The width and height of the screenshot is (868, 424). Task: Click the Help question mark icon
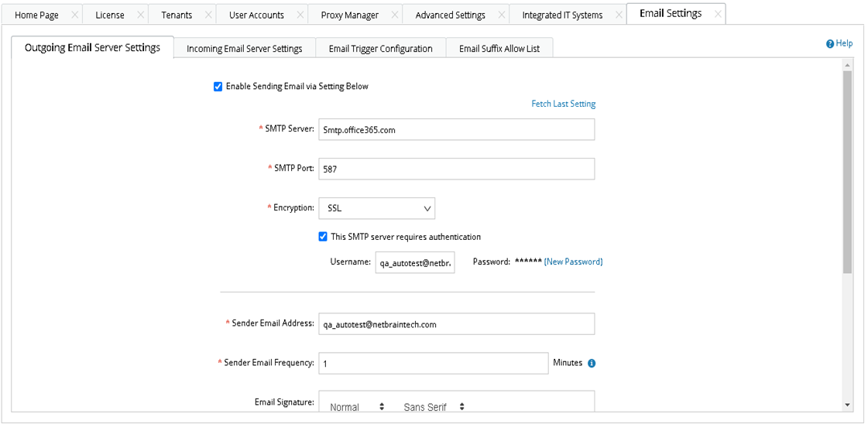tap(830, 44)
